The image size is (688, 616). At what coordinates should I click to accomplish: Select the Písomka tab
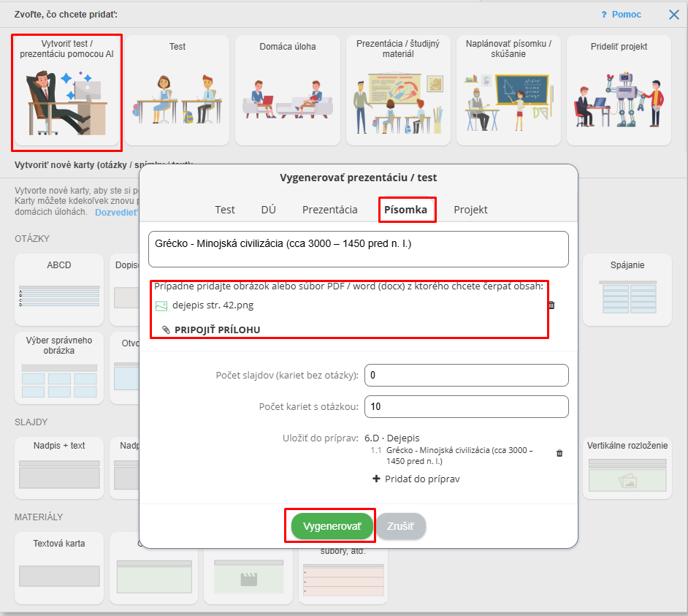406,210
